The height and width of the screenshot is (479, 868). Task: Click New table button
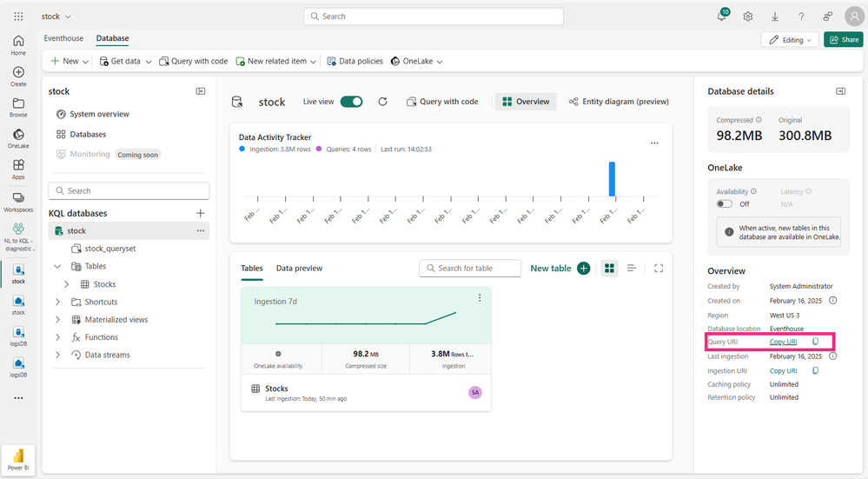560,268
